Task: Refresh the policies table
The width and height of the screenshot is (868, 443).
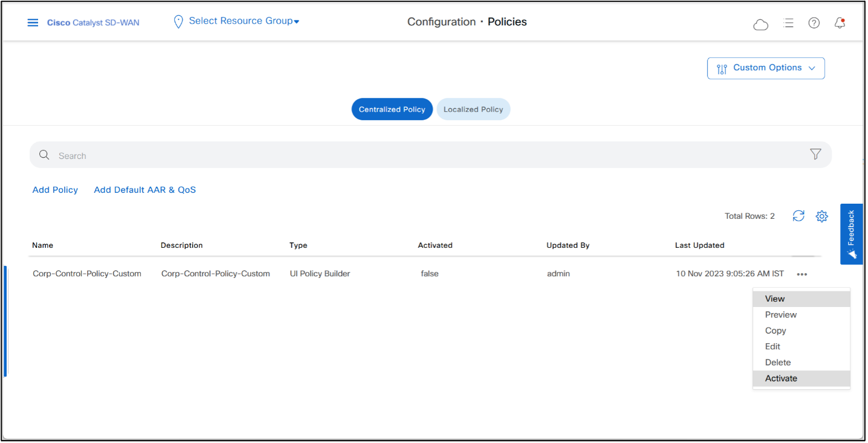Action: 798,216
